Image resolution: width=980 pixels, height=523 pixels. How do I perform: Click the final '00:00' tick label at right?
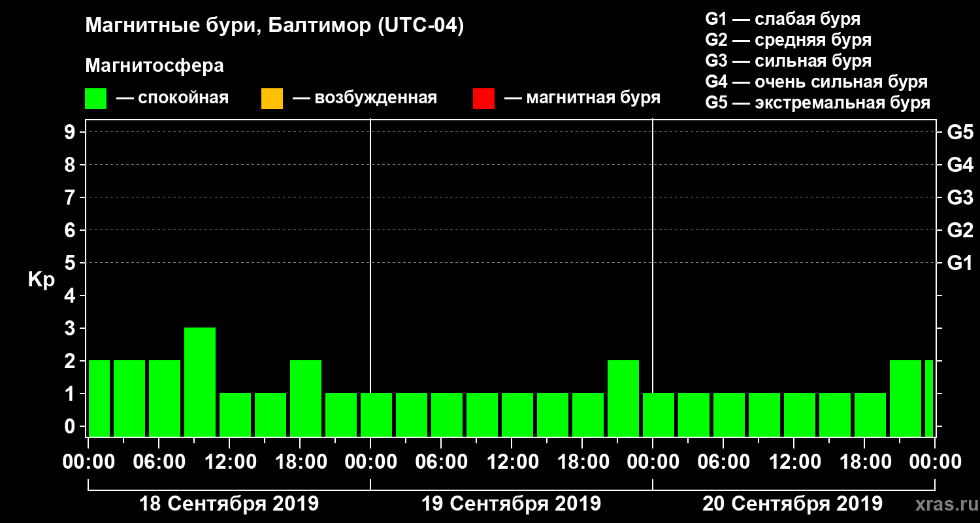935,462
